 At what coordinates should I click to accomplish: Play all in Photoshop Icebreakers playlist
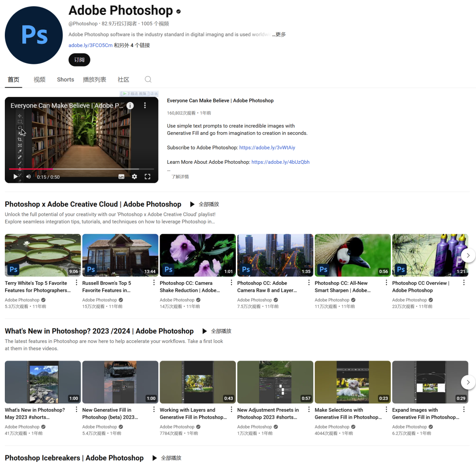click(167, 458)
